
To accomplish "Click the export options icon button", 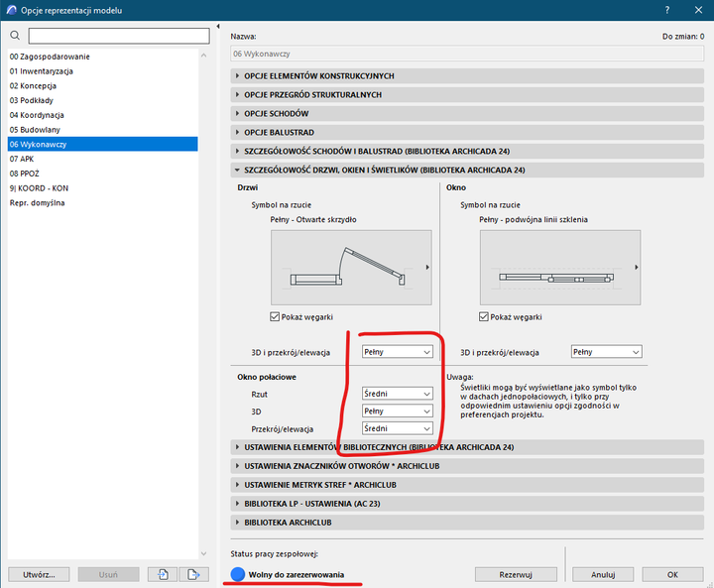I will click(x=194, y=574).
